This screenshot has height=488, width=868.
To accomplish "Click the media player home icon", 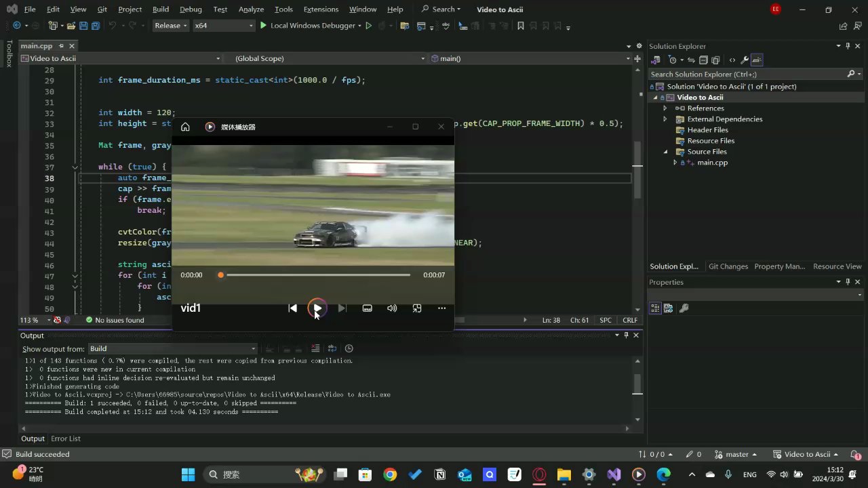I will click(185, 127).
